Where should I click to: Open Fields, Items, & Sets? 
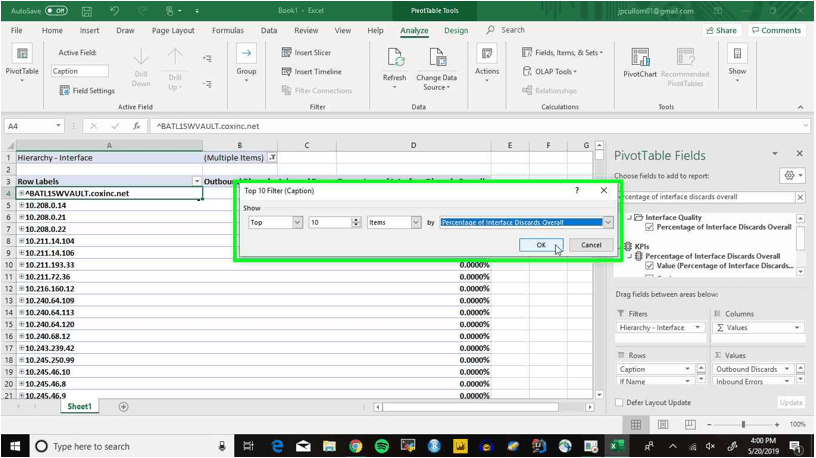click(563, 53)
